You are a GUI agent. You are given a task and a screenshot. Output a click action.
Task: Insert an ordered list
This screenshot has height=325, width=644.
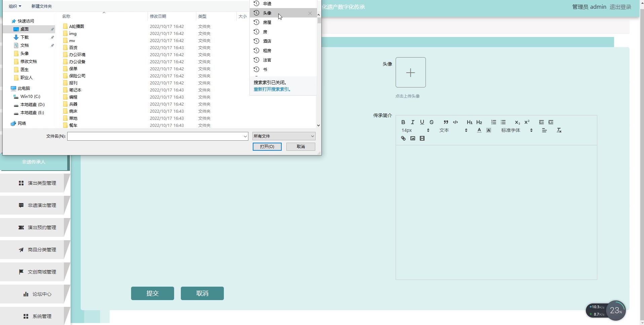click(x=493, y=122)
